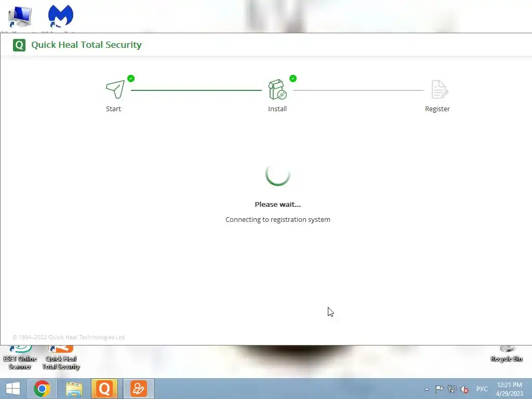Select the computer desktop shortcut icon
Viewport: 532px width, 399px height.
(20, 16)
